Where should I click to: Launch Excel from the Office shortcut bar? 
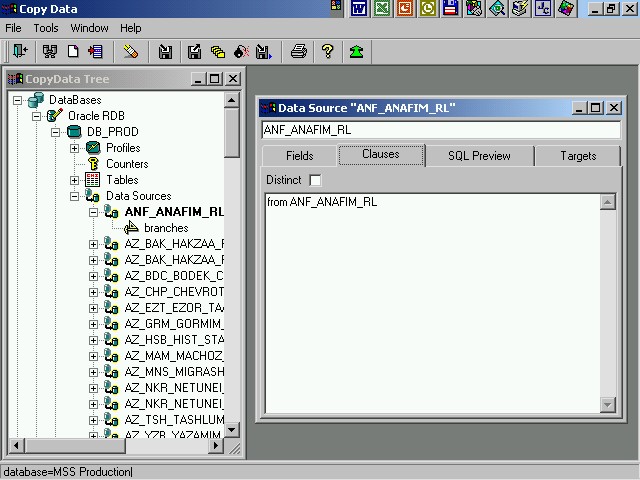[x=382, y=9]
